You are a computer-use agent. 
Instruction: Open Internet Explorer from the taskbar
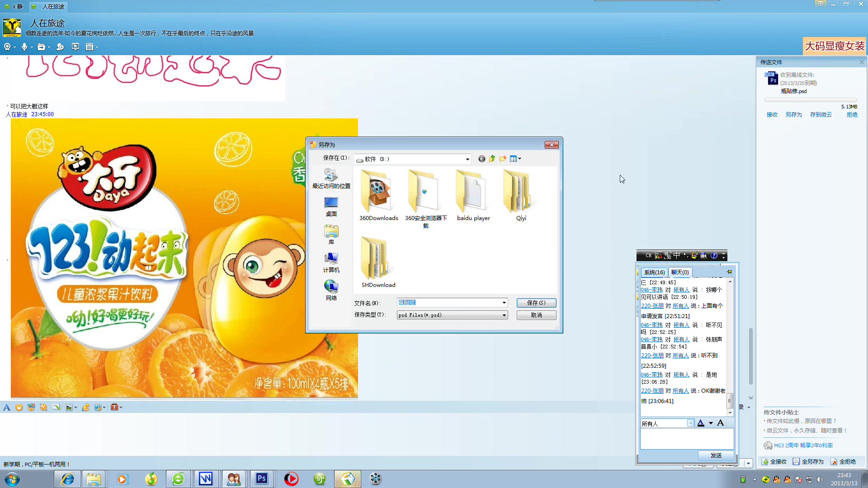67,479
